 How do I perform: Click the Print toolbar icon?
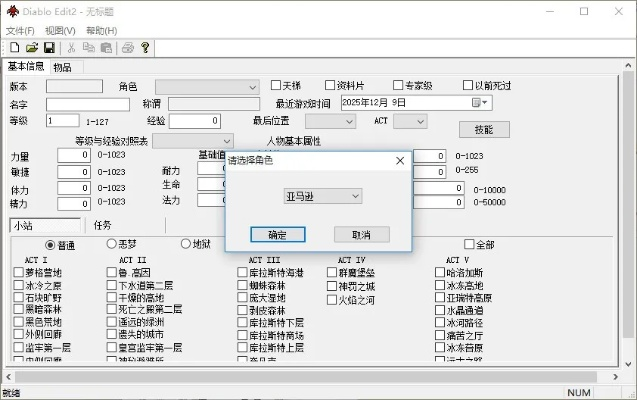pos(128,48)
